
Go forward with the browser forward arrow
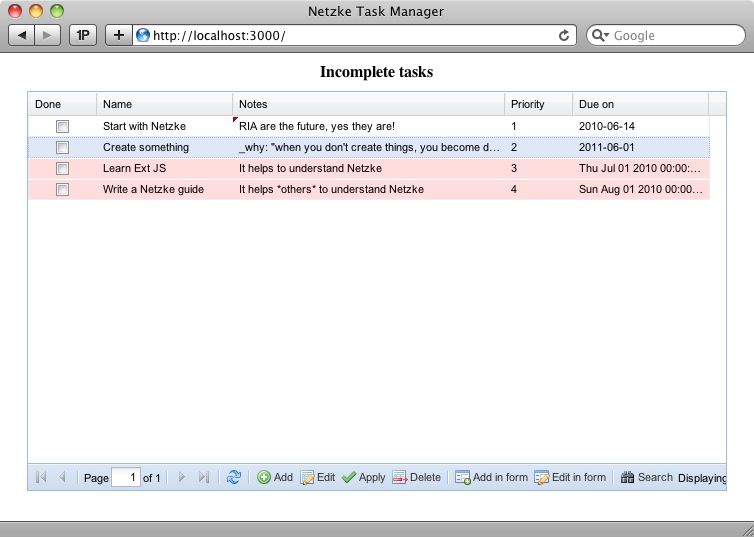click(47, 35)
